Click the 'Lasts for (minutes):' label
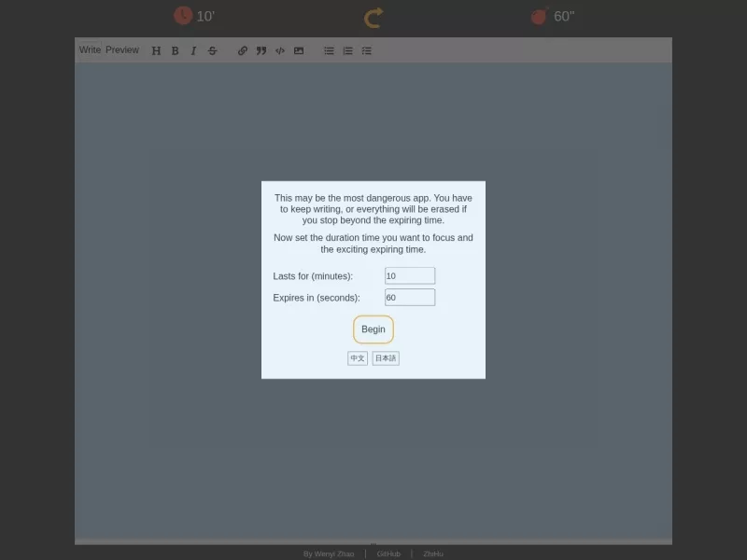 [x=313, y=276]
